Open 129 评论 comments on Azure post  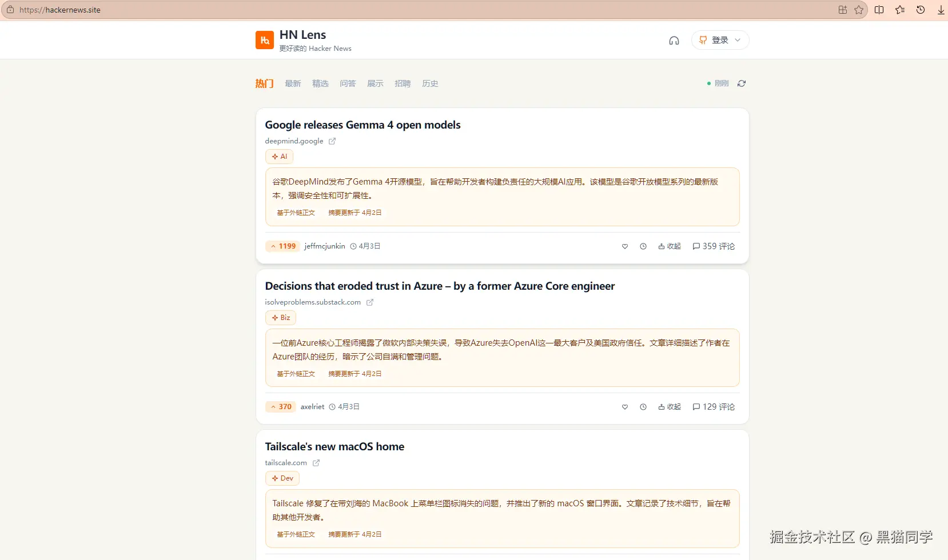[x=714, y=407]
